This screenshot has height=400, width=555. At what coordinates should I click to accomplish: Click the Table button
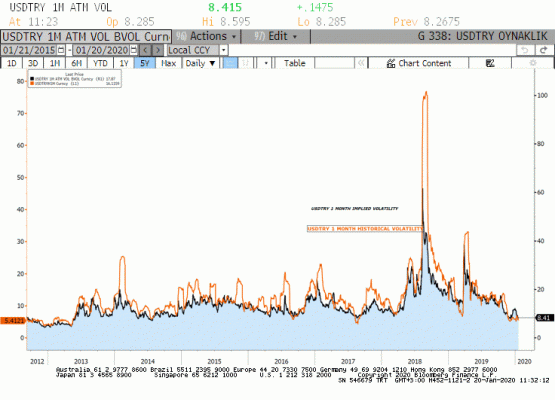pos(294,63)
